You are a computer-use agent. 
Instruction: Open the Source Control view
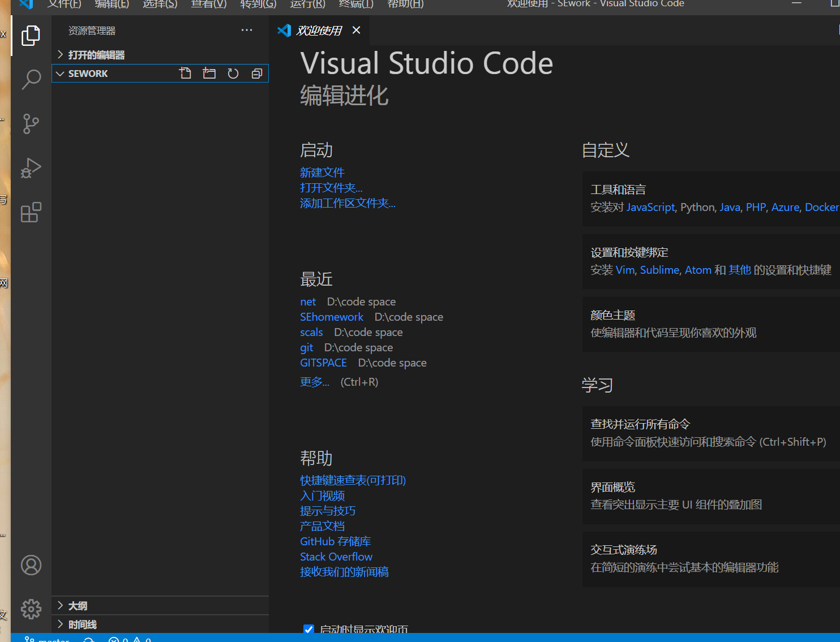pos(31,124)
